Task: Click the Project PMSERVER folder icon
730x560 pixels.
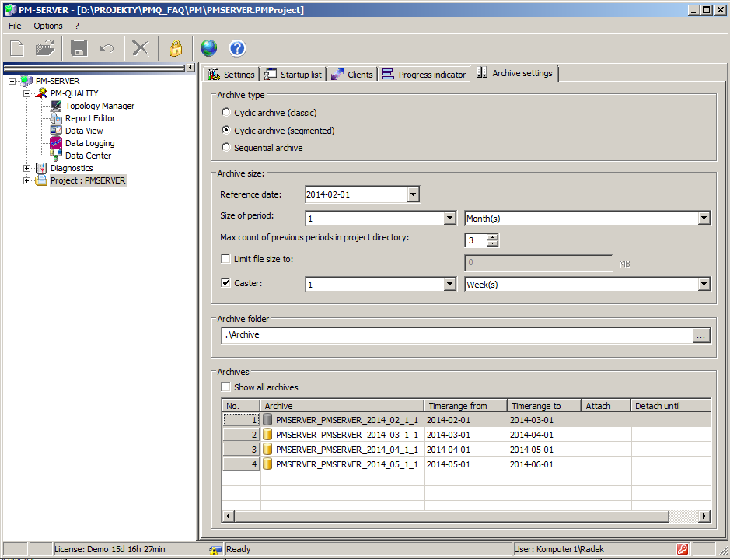Action: (41, 180)
